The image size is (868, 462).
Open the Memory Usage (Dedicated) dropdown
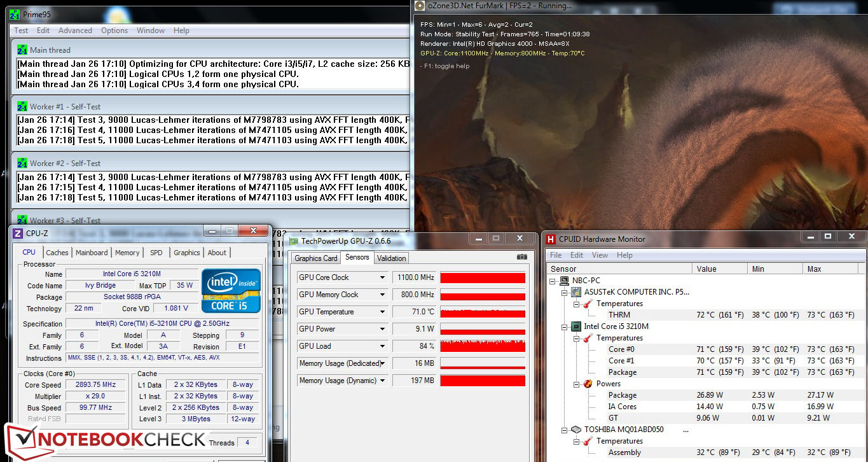383,363
